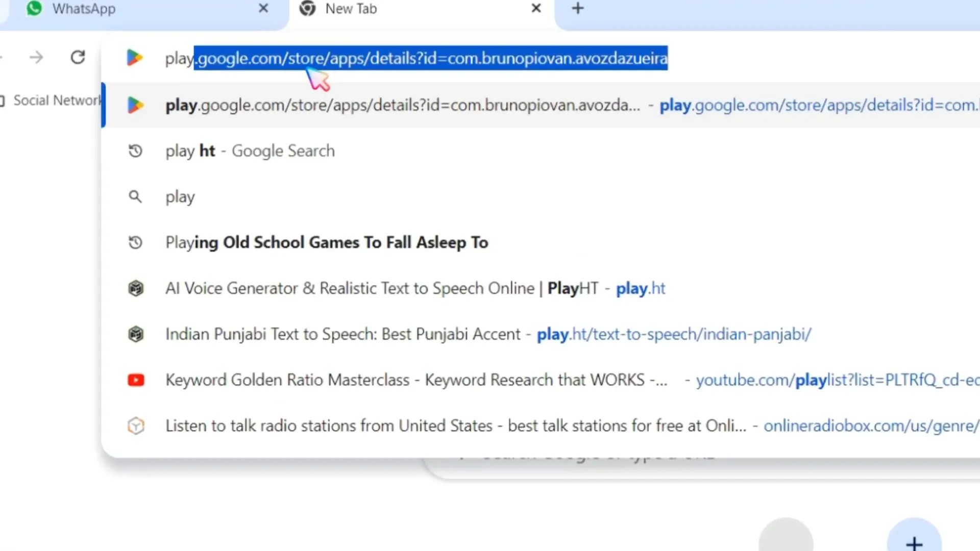Viewport: 980px width, 551px height.
Task: Select the plain 'play' search suggestion
Action: 541,197
